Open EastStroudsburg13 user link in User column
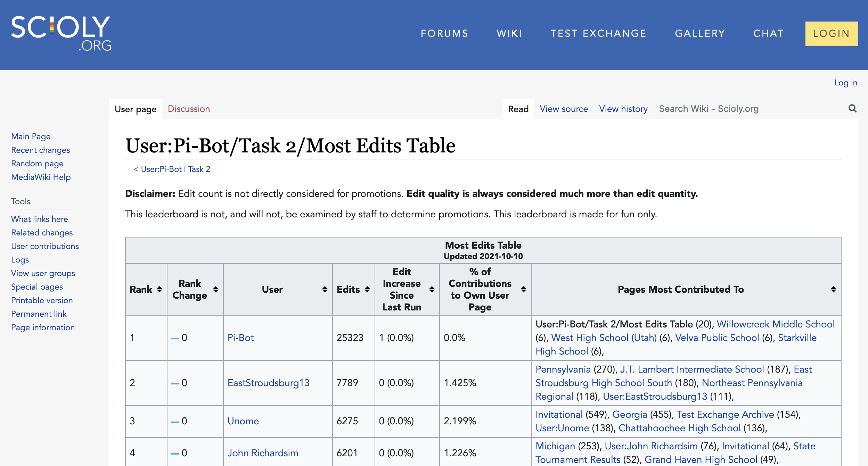This screenshot has height=466, width=868. pos(268,383)
